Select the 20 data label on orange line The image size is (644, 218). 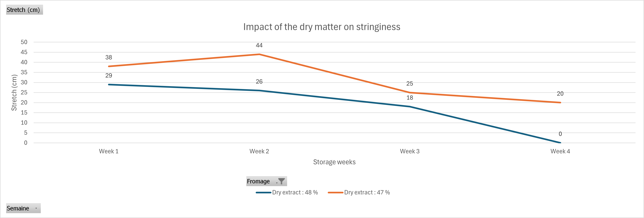[560, 94]
